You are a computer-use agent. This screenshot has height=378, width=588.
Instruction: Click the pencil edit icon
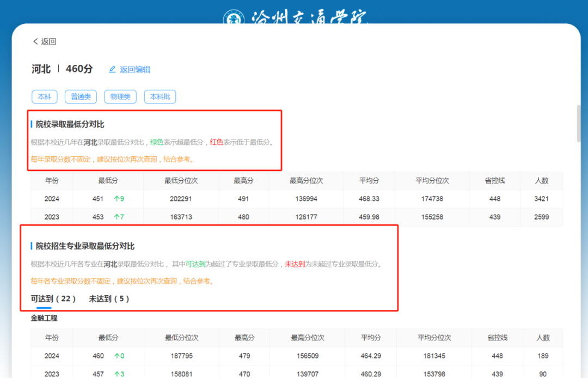coord(113,69)
